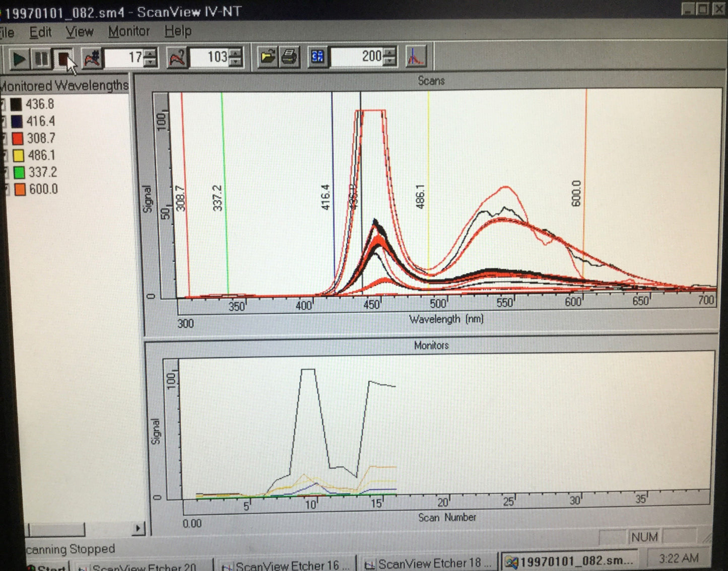Click the Monitors plot title
This screenshot has width=728, height=571.
[431, 345]
